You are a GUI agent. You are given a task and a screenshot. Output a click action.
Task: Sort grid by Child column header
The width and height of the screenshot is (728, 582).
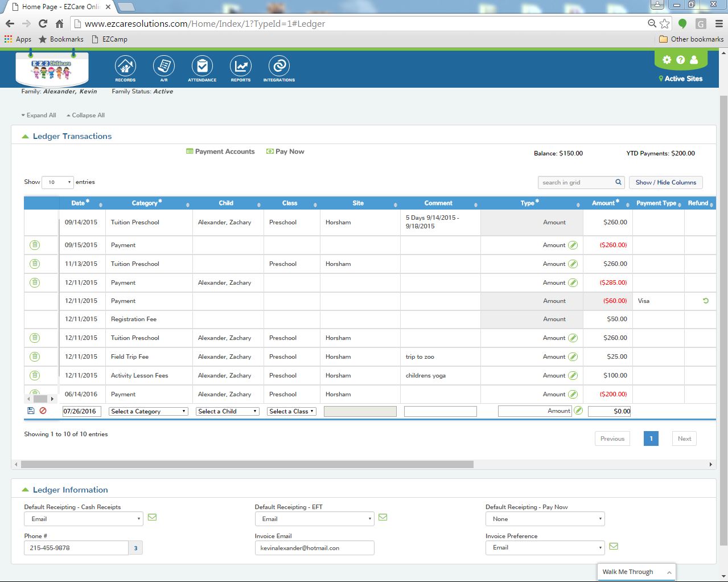(x=228, y=203)
